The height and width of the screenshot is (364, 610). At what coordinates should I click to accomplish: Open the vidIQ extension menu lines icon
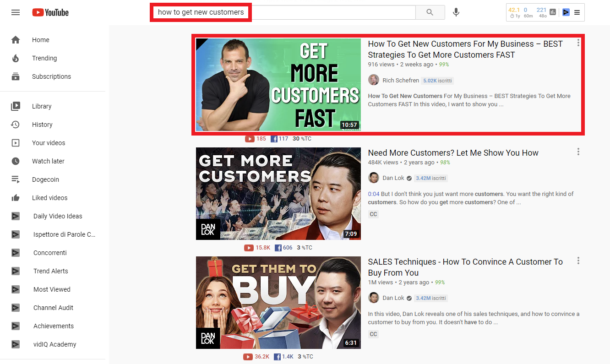(577, 12)
